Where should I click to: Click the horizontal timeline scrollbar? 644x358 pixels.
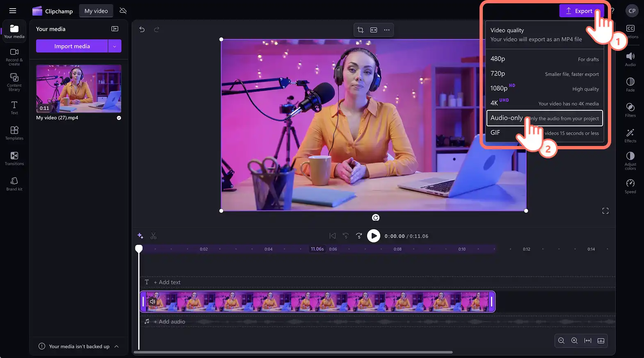(x=293, y=352)
